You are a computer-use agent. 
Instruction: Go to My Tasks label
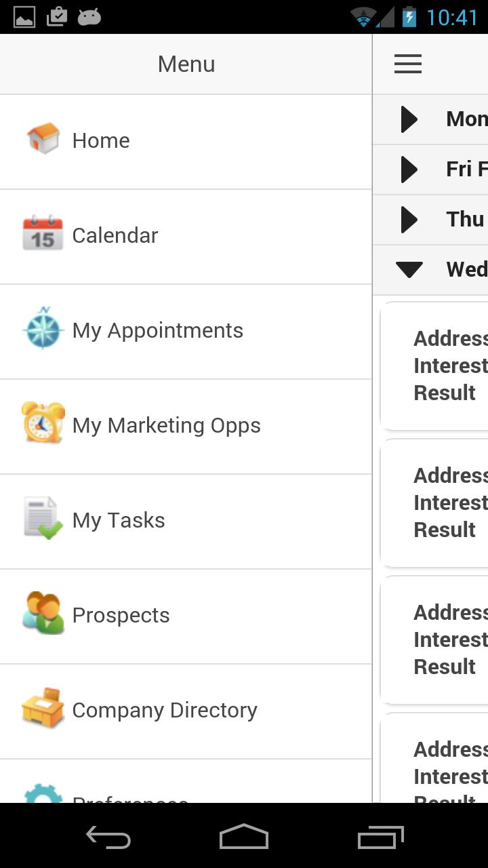tap(119, 520)
